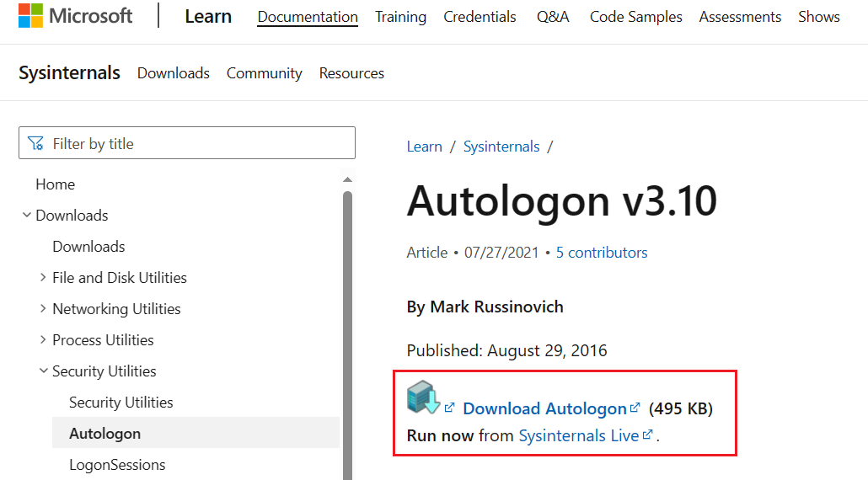This screenshot has width=868, height=480.
Task: Click the external link icon beside the download image
Action: [449, 408]
